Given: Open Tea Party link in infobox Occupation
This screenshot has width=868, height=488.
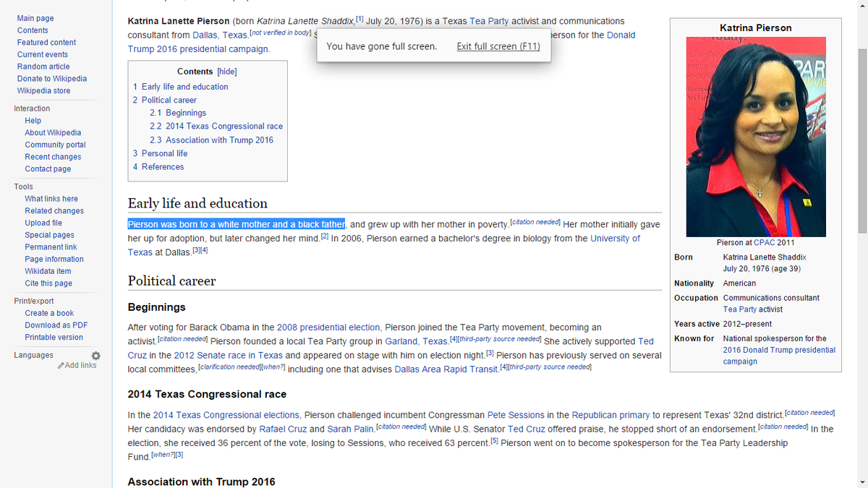Looking at the screenshot, I should tap(741, 309).
